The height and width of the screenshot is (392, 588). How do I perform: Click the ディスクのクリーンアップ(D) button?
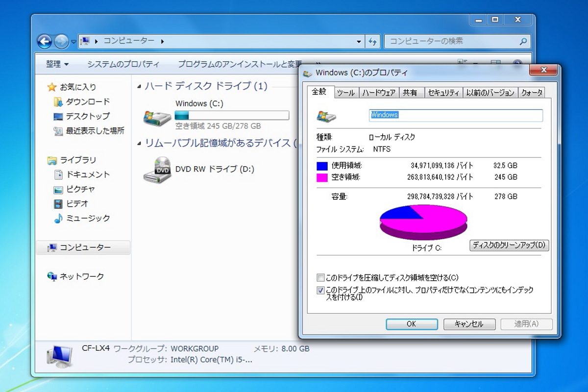point(509,245)
